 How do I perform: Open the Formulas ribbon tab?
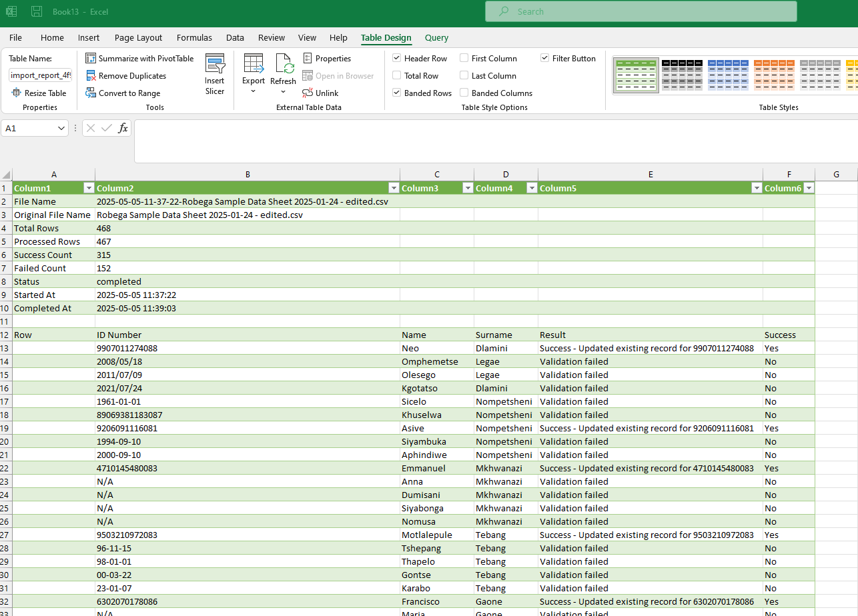point(194,38)
